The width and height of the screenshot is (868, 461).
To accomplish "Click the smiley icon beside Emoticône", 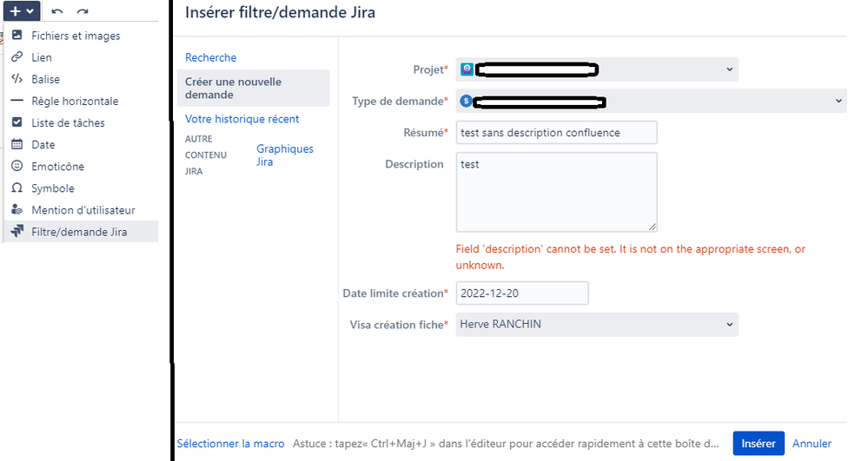I will coord(17,166).
